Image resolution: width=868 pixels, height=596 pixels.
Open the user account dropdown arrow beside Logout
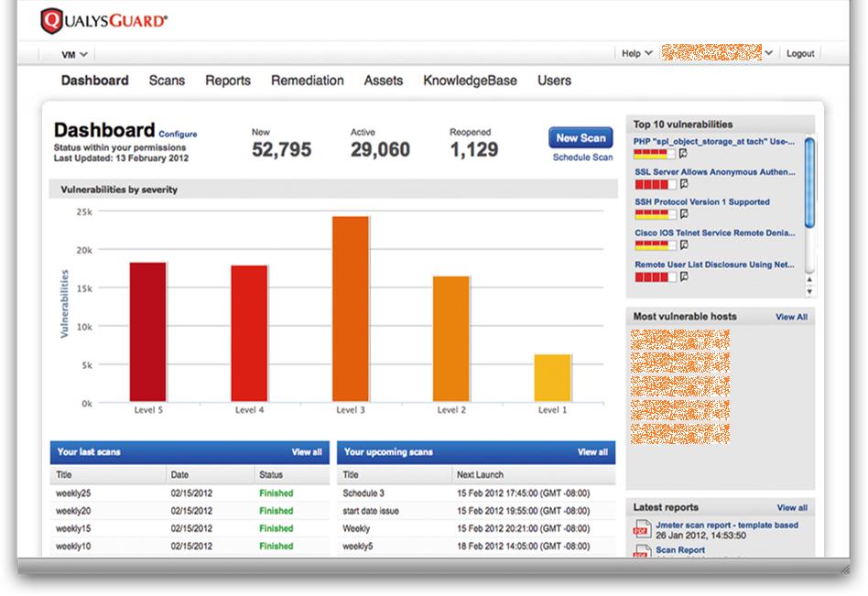tap(769, 53)
